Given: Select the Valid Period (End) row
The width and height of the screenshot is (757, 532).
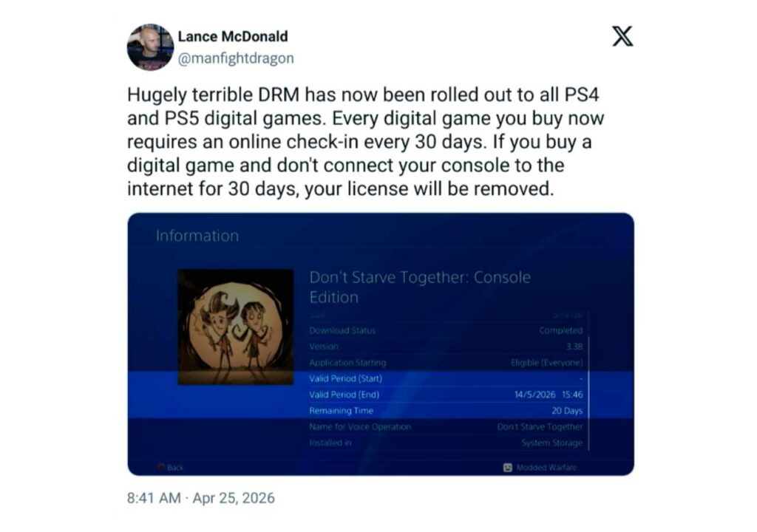Looking at the screenshot, I should click(446, 395).
